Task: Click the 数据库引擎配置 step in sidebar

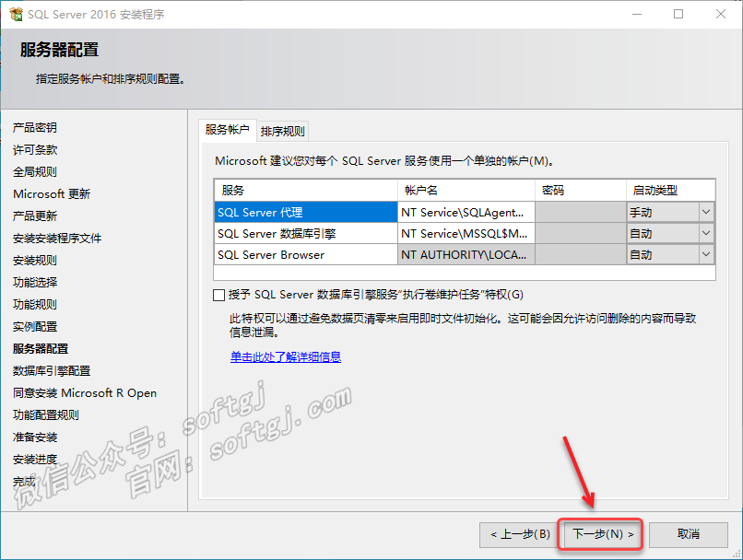Action: [x=52, y=370]
